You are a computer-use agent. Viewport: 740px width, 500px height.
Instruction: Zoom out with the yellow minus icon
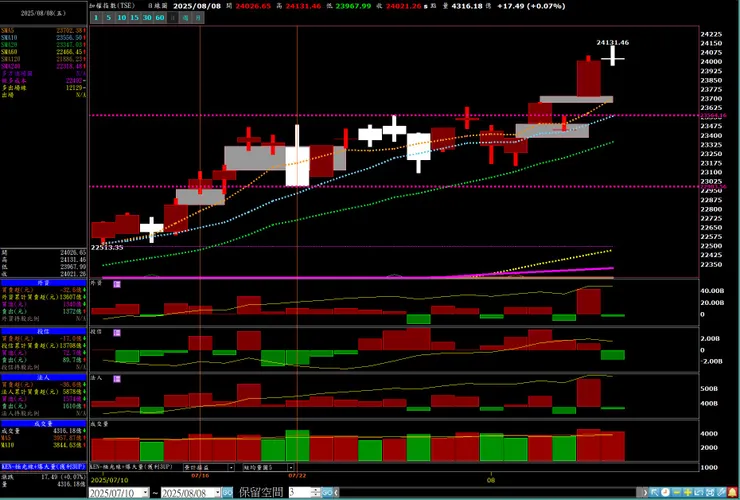[x=676, y=493]
